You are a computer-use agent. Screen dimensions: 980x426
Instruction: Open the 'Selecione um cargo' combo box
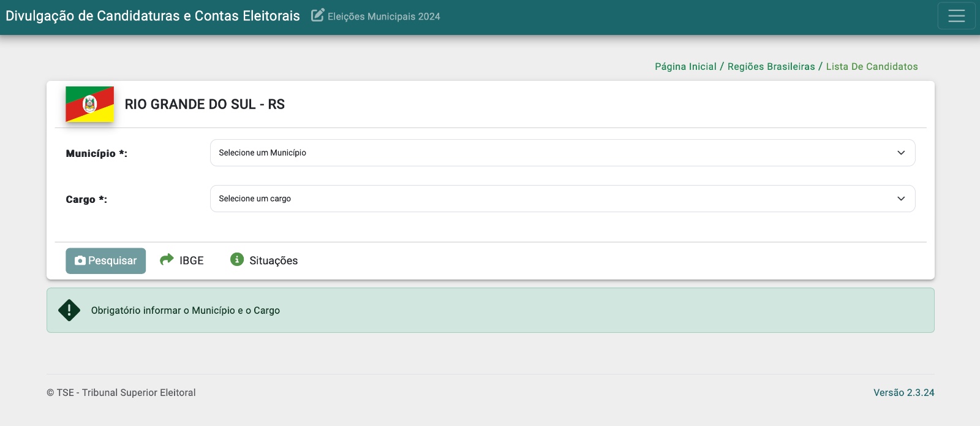[x=551, y=199]
